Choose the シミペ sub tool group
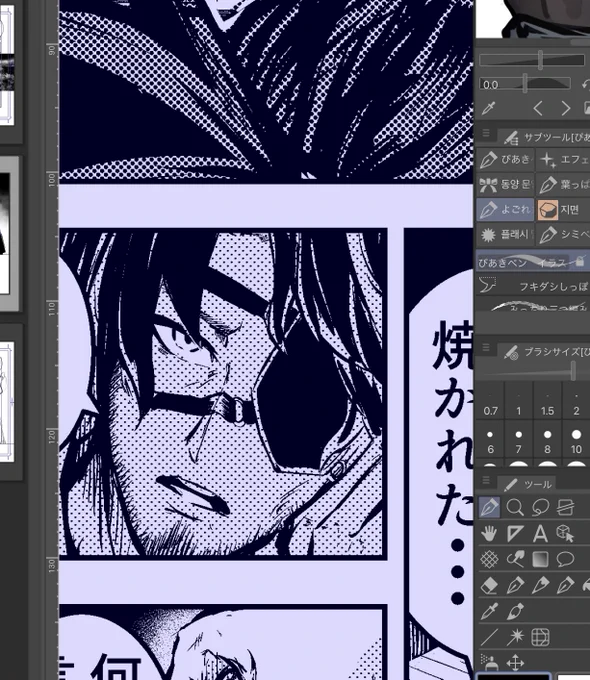 coord(563,235)
